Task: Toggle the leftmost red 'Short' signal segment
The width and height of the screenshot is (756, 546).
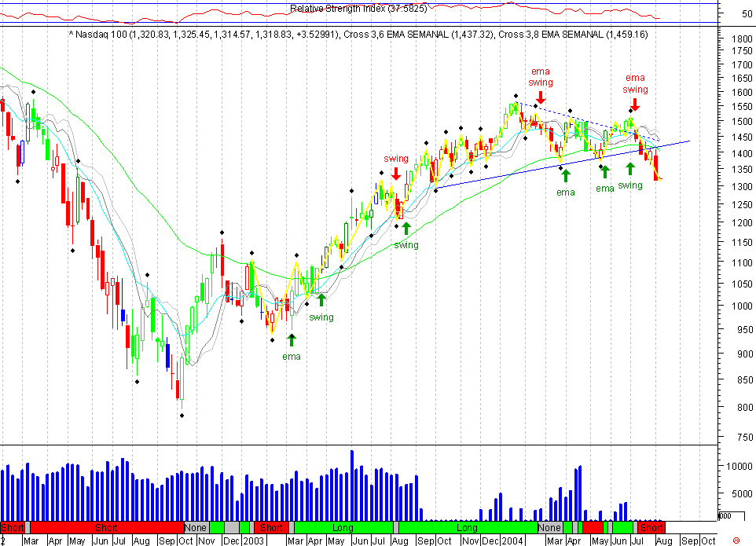Action: coord(11,528)
